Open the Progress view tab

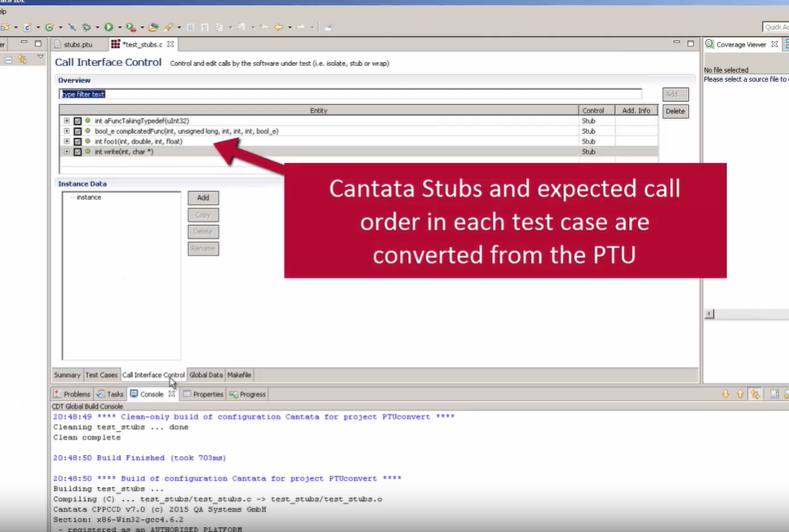247,394
